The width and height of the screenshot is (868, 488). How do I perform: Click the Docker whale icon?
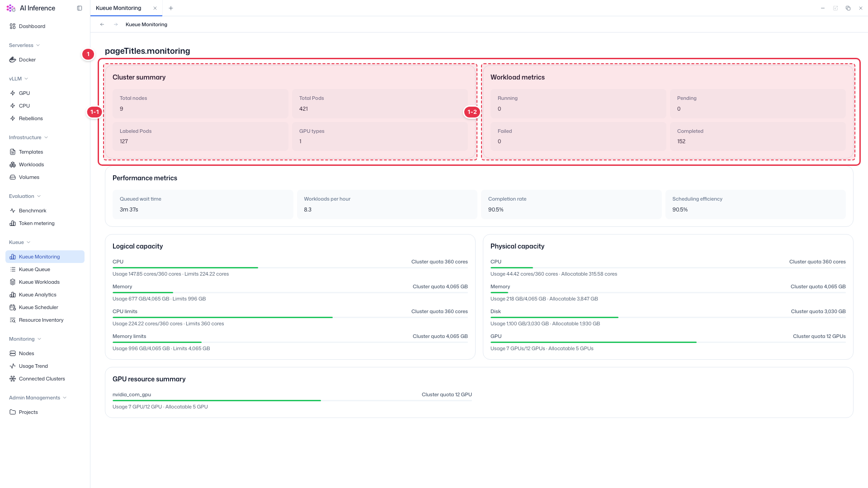click(13, 60)
